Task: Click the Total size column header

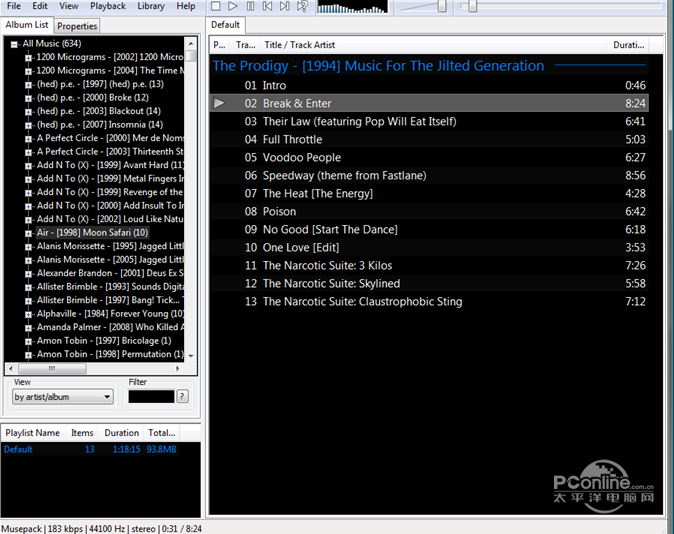Action: tap(162, 433)
